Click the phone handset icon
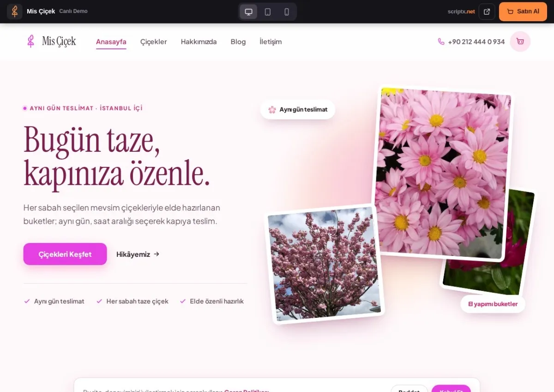Viewport: 554px width, 392px height. click(441, 42)
